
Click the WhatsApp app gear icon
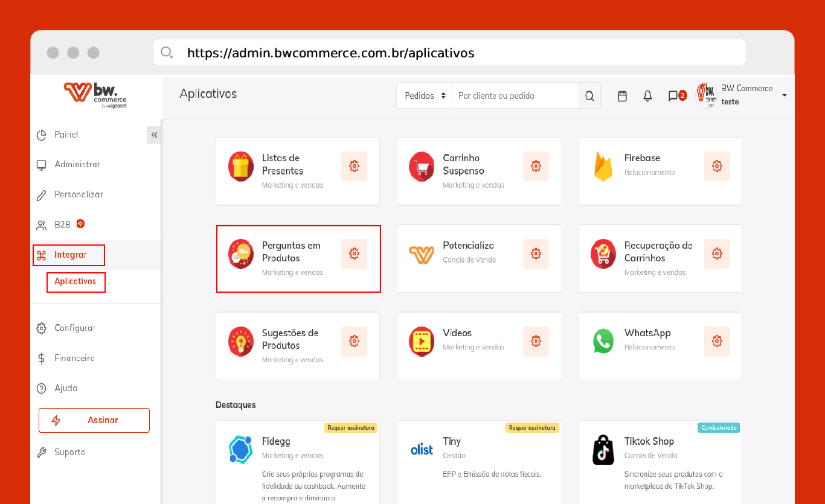pyautogui.click(x=717, y=341)
